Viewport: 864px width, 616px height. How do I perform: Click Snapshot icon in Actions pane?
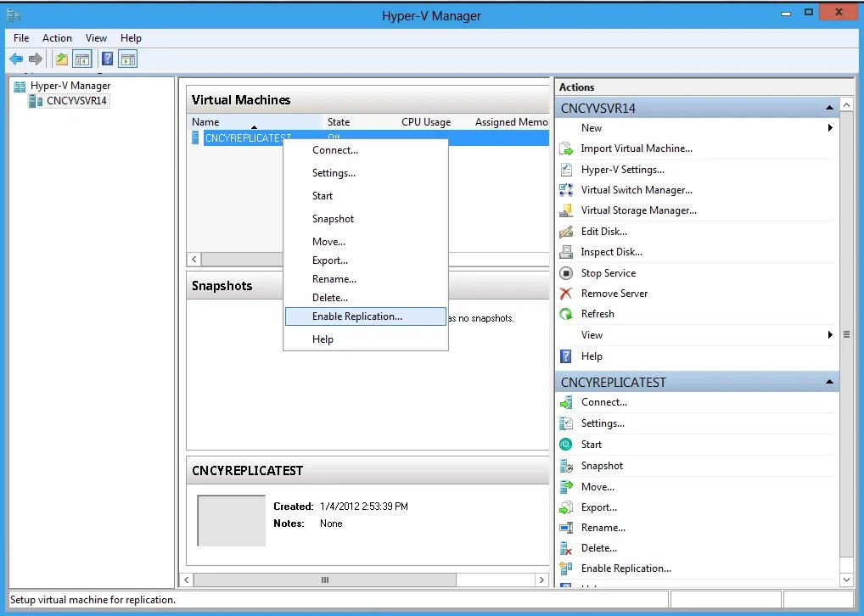(x=566, y=466)
